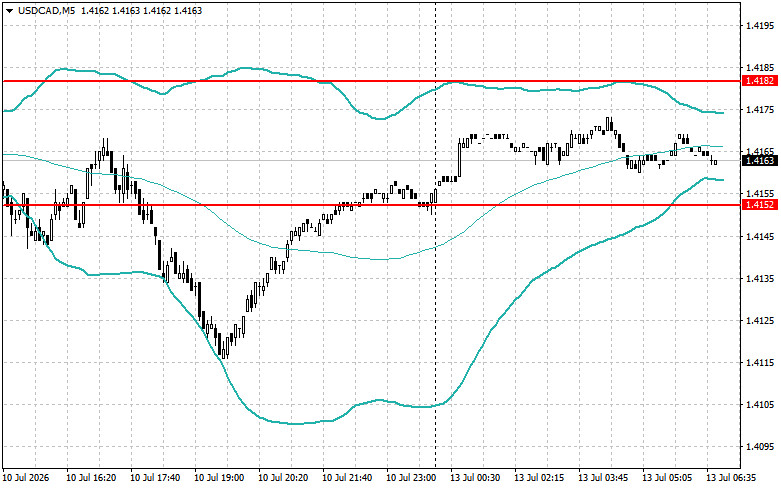Click the USDCAD,M5 chart title
The width and height of the screenshot is (781, 489).
tap(46, 10)
